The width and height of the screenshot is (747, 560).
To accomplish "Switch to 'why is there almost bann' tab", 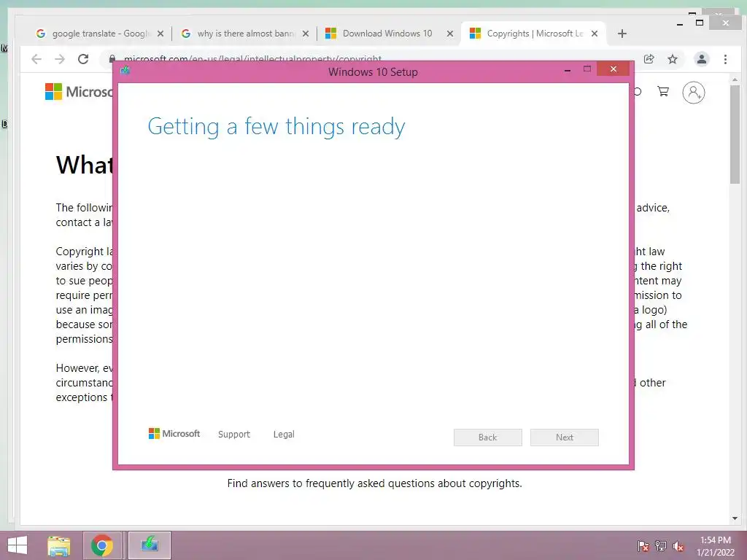I will [x=244, y=34].
